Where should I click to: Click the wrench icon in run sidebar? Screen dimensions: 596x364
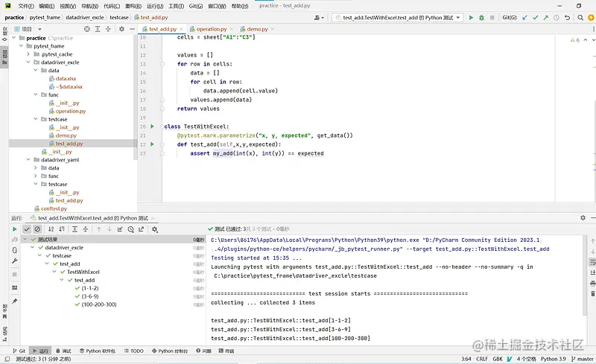coord(14,261)
